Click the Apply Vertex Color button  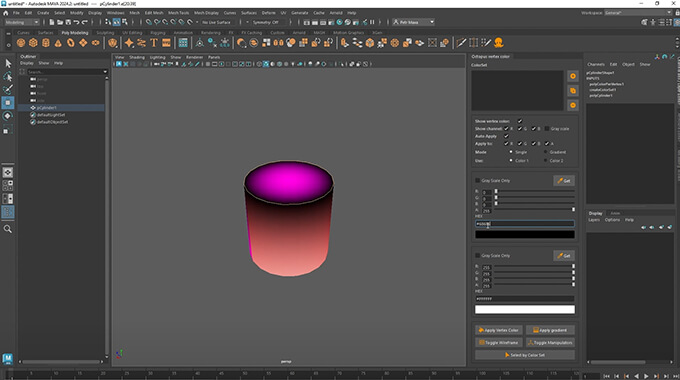[x=499, y=330]
